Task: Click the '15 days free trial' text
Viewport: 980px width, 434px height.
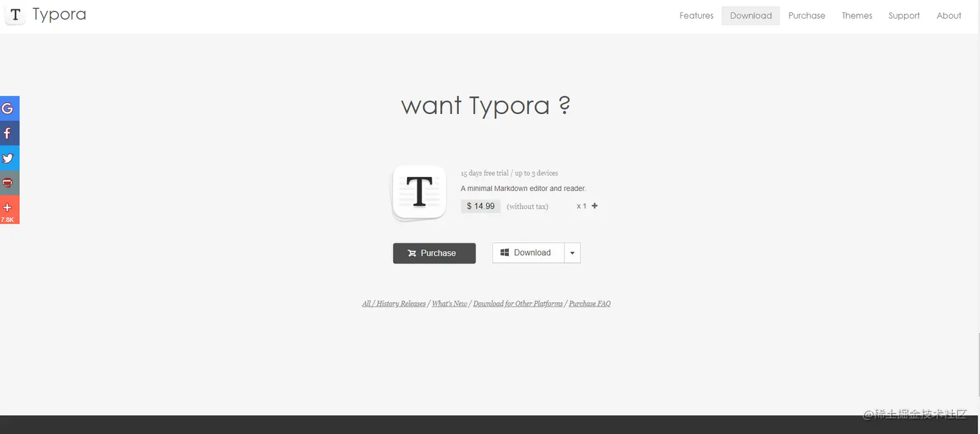Action: pyautogui.click(x=484, y=173)
